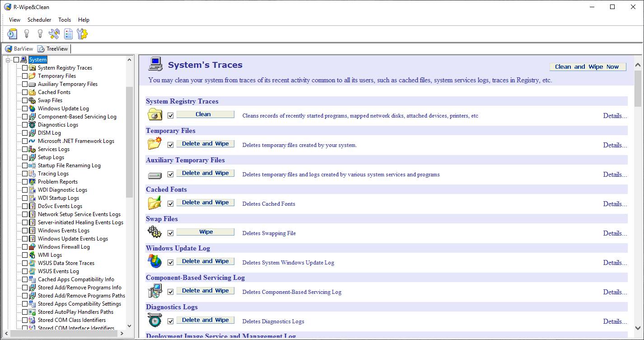Click the System computer icon in tree root
The height and width of the screenshot is (340, 644).
pyautogui.click(x=24, y=60)
